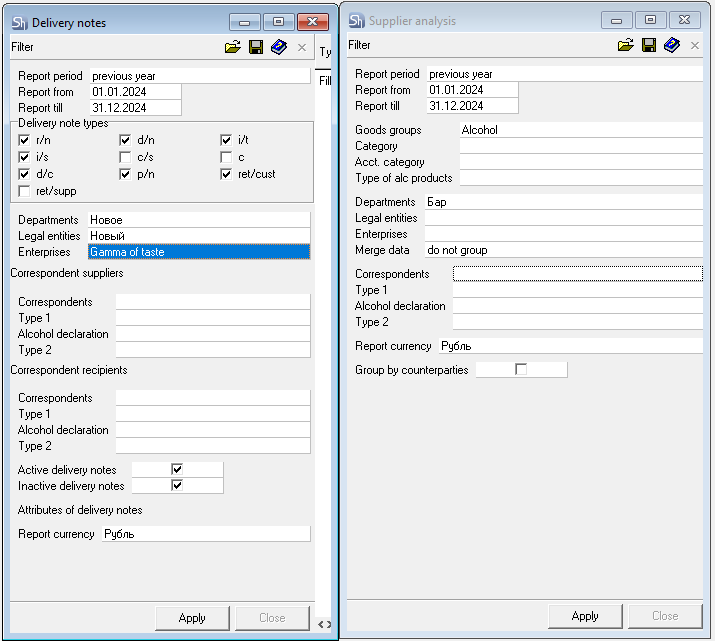Toggle Group by counterparties checkbox
The image size is (715, 641).
tap(520, 370)
